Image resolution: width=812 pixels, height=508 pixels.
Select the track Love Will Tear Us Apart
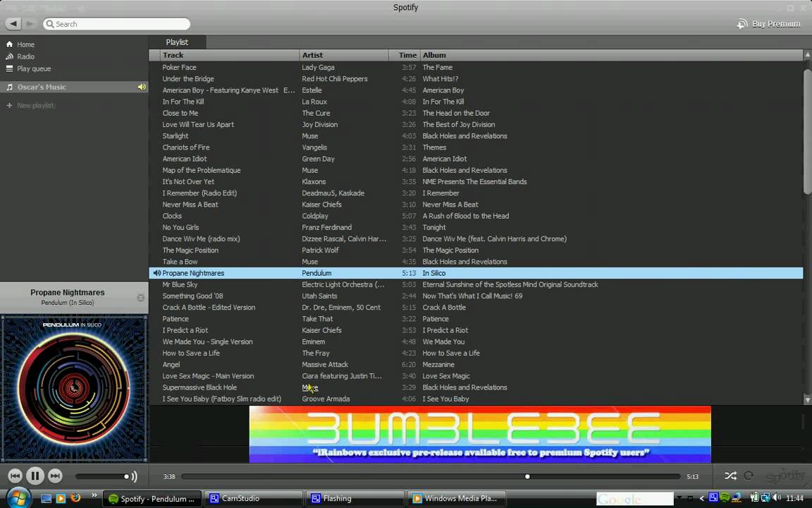click(198, 124)
